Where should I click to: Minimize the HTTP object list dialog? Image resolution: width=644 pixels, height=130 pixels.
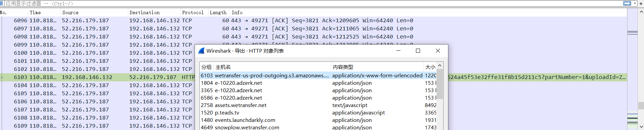398,51
